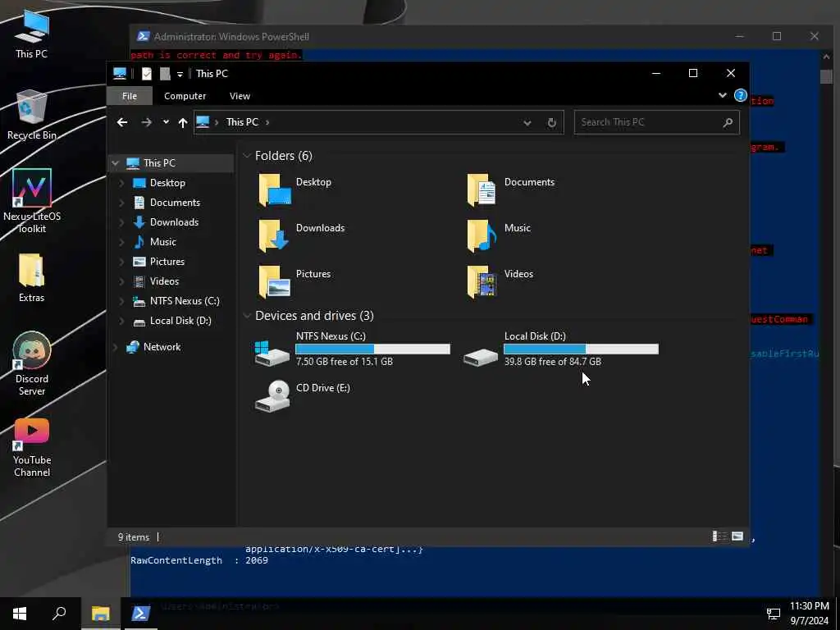Click the search magnifier in Search This PC
The image size is (840, 630).
pyautogui.click(x=728, y=123)
